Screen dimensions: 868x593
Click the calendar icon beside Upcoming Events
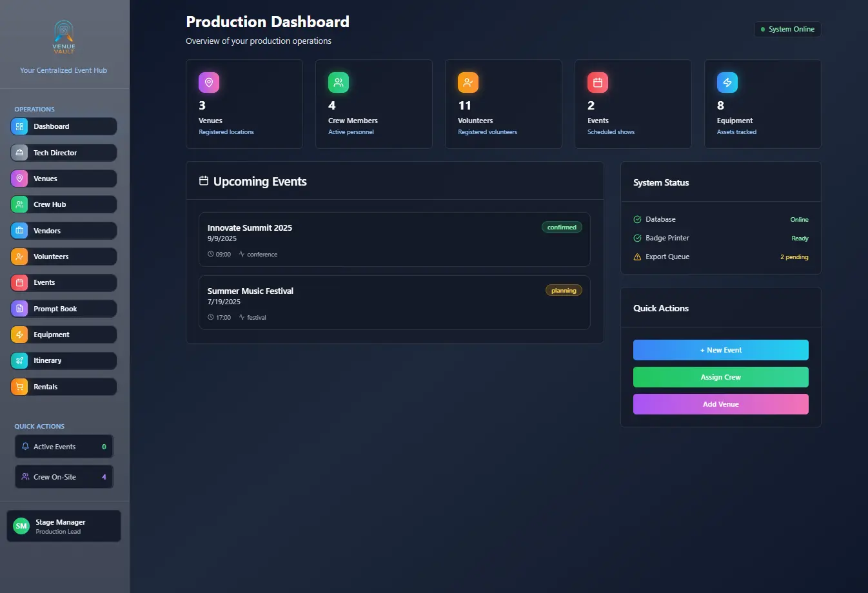point(204,181)
